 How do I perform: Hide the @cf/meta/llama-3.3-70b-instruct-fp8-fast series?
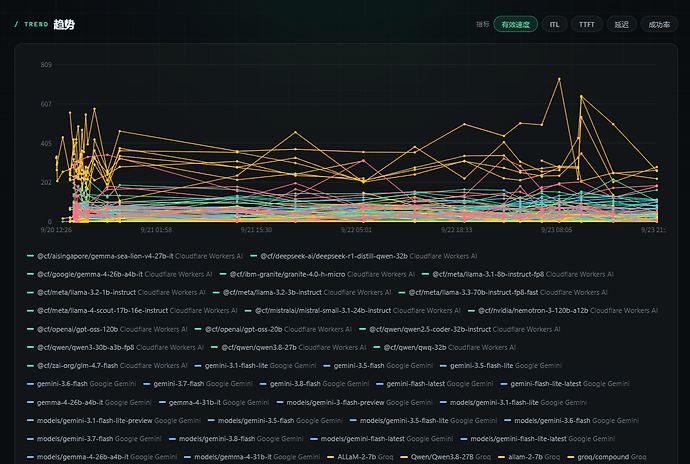[503, 292]
